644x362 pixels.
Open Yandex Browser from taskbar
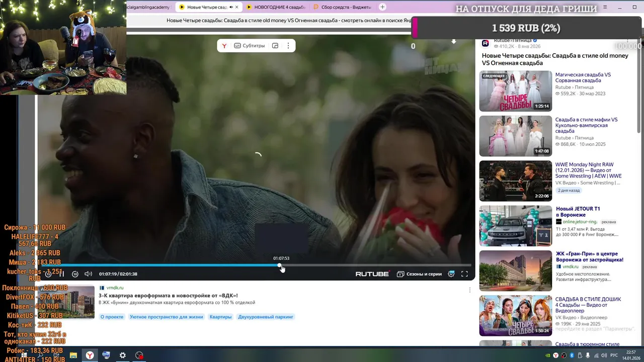point(90,355)
